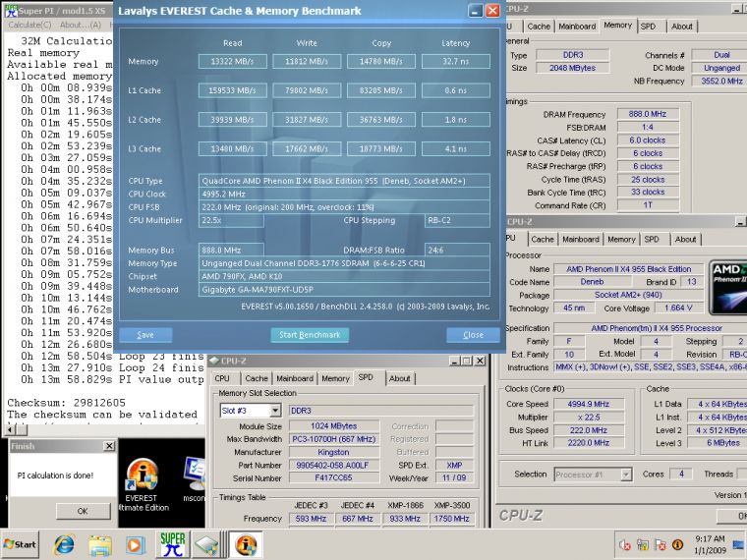Click the orange info tray icon
The image size is (747, 560).
pyautogui.click(x=677, y=544)
